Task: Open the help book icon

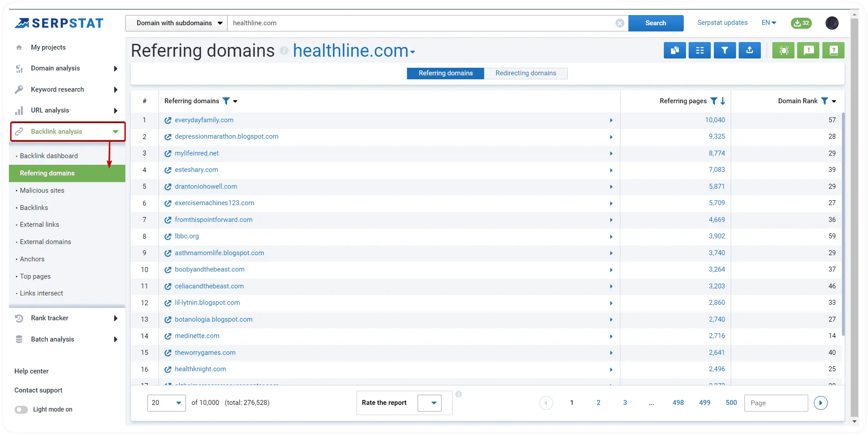Action: point(833,50)
